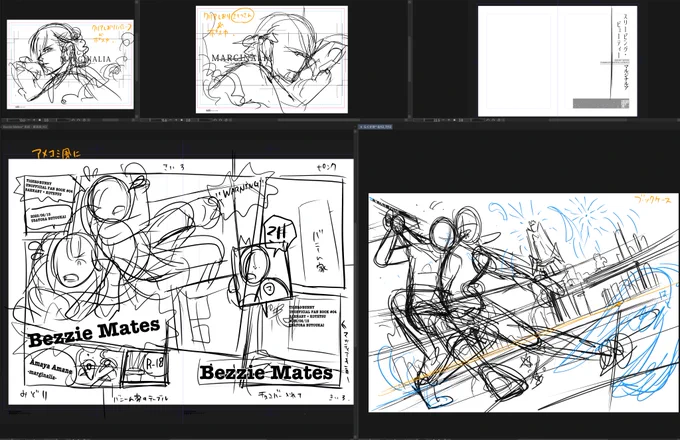
Task: Click the left Bezzie Mates title text
Action: 94,332
